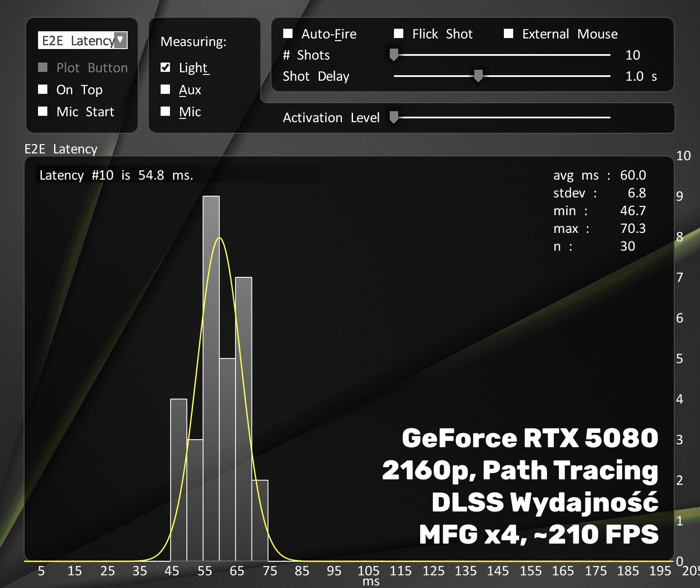Click the 'Activation Level' label
This screenshot has width=700, height=588.
tap(331, 118)
